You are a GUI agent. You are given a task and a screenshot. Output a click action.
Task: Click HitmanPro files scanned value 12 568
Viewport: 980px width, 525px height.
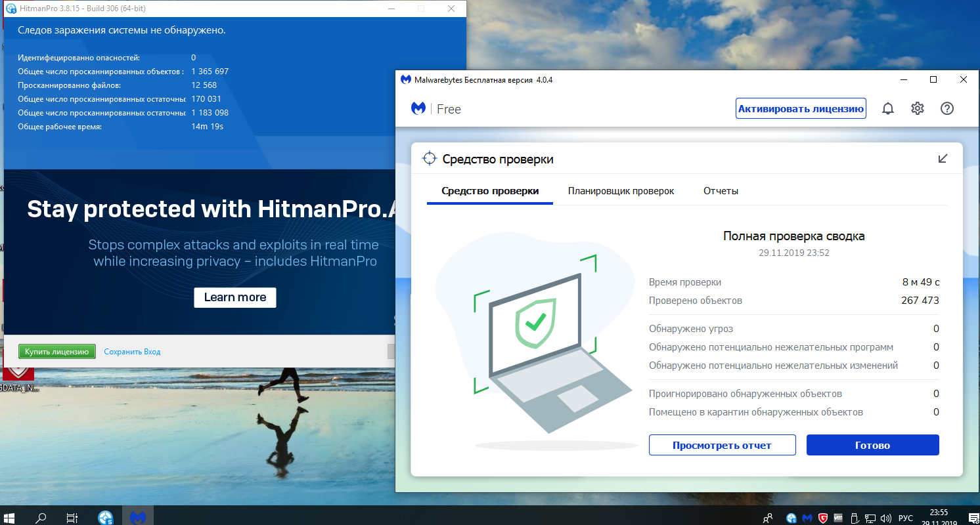tap(204, 85)
